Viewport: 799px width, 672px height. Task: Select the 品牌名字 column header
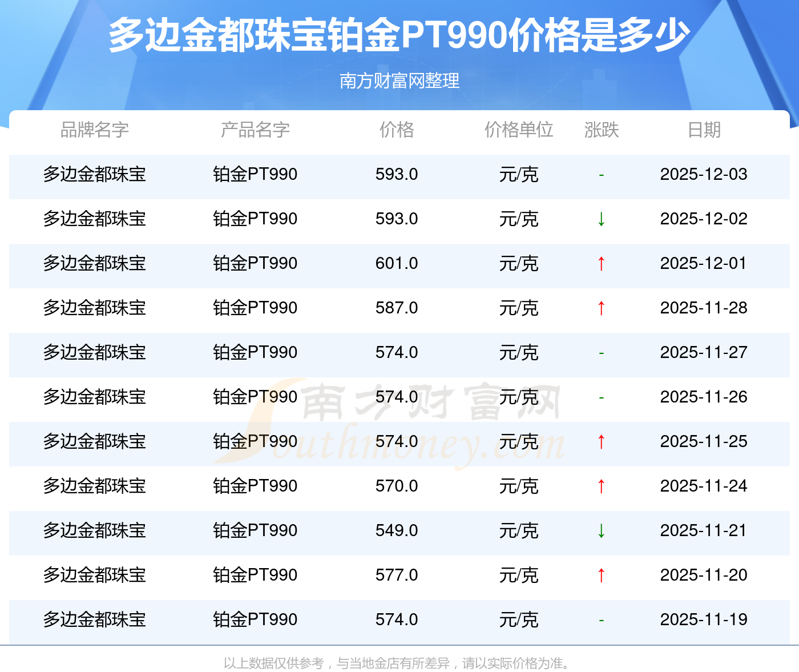[x=95, y=130]
